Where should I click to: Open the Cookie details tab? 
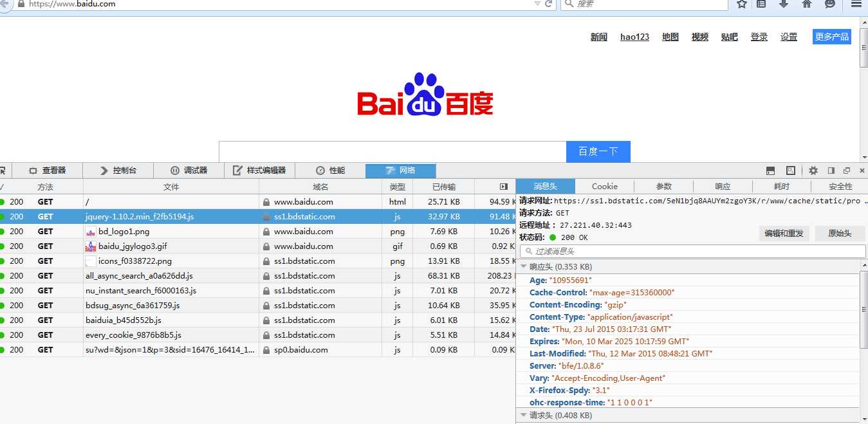point(605,187)
